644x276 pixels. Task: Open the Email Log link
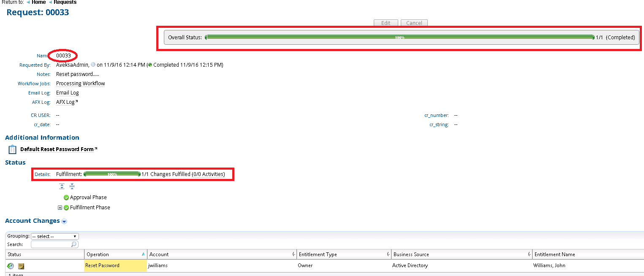tap(67, 93)
